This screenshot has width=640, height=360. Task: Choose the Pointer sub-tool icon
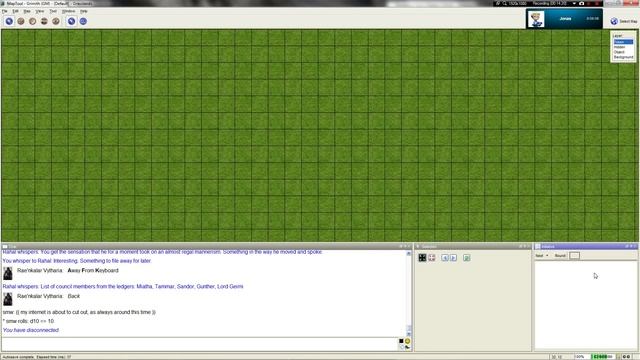[x=71, y=21]
